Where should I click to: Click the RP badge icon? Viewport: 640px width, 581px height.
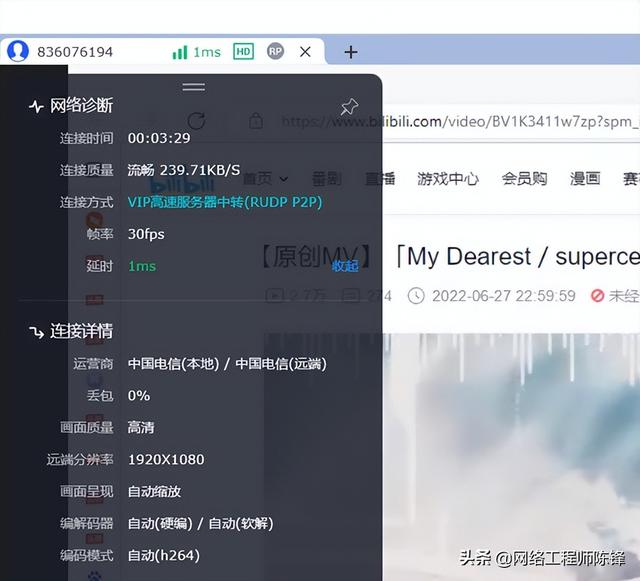pyautogui.click(x=276, y=51)
